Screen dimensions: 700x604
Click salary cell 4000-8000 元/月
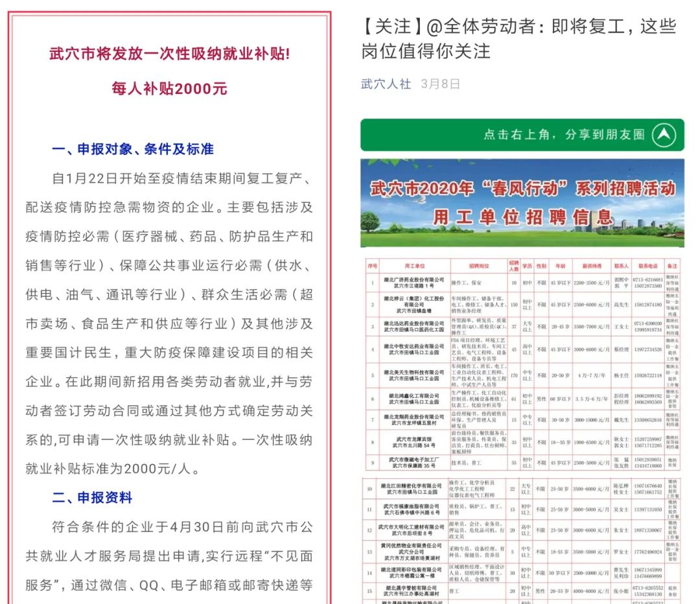(590, 590)
